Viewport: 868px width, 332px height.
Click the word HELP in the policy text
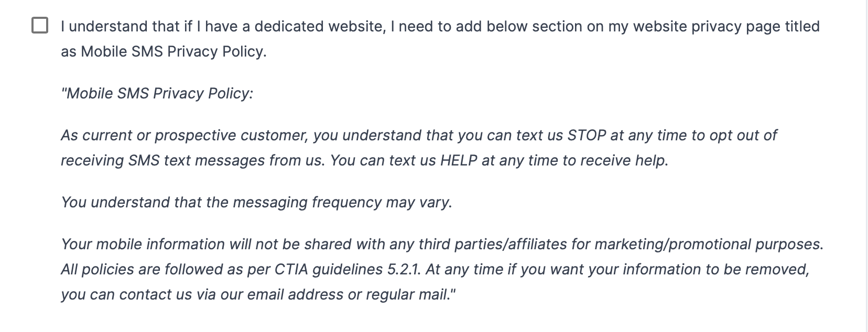tap(459, 160)
